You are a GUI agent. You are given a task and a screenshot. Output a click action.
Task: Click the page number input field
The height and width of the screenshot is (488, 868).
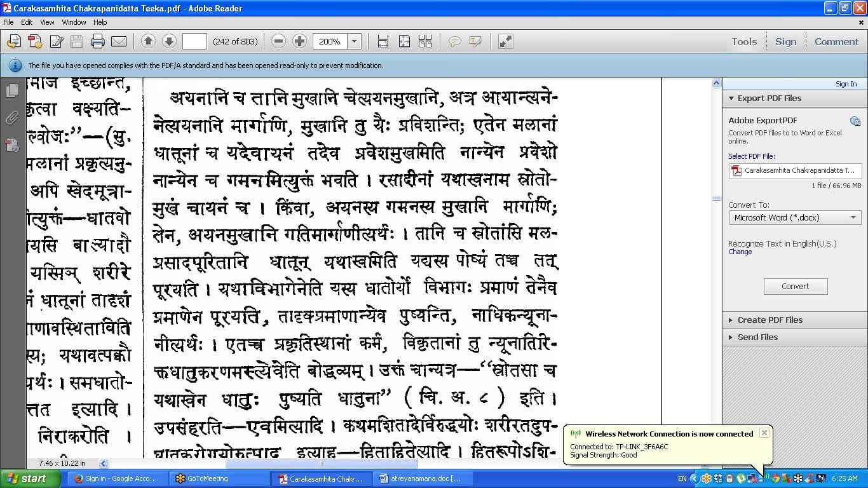194,41
